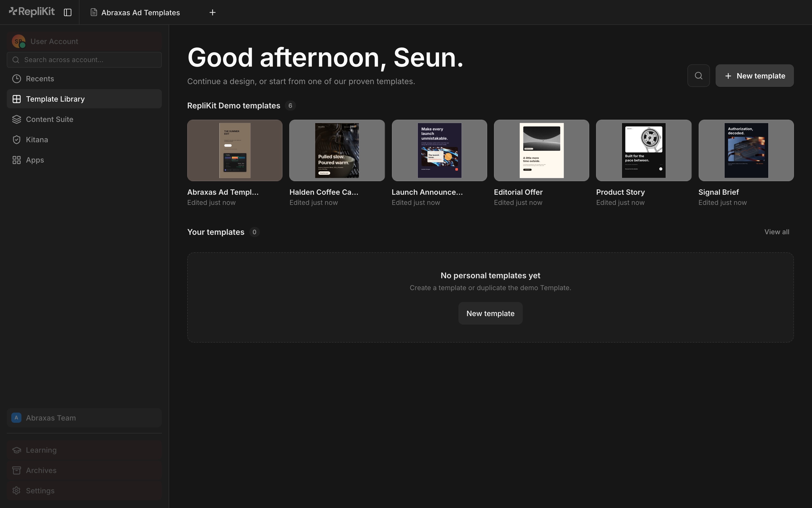Open the User Account menu
The width and height of the screenshot is (812, 508).
pyautogui.click(x=84, y=41)
